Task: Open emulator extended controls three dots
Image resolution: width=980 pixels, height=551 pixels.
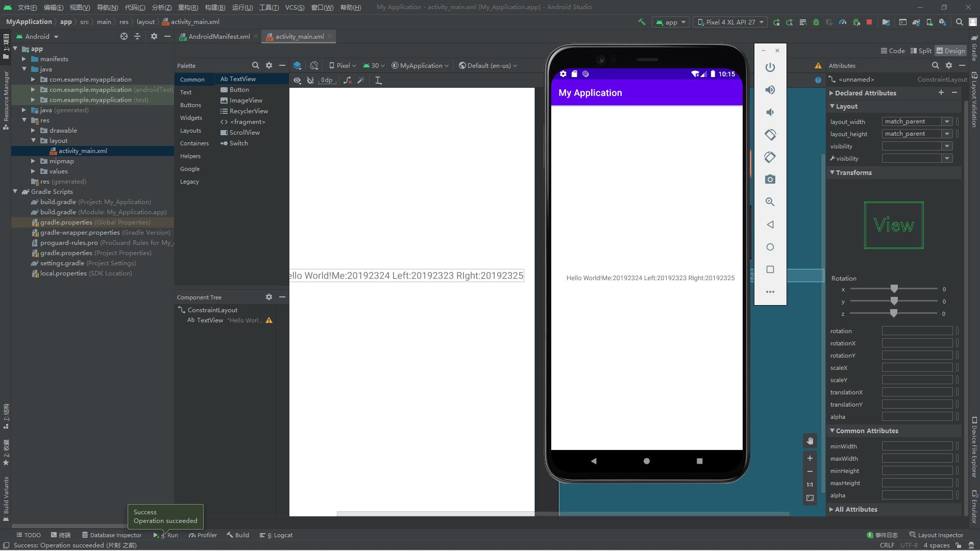Action: click(x=770, y=292)
